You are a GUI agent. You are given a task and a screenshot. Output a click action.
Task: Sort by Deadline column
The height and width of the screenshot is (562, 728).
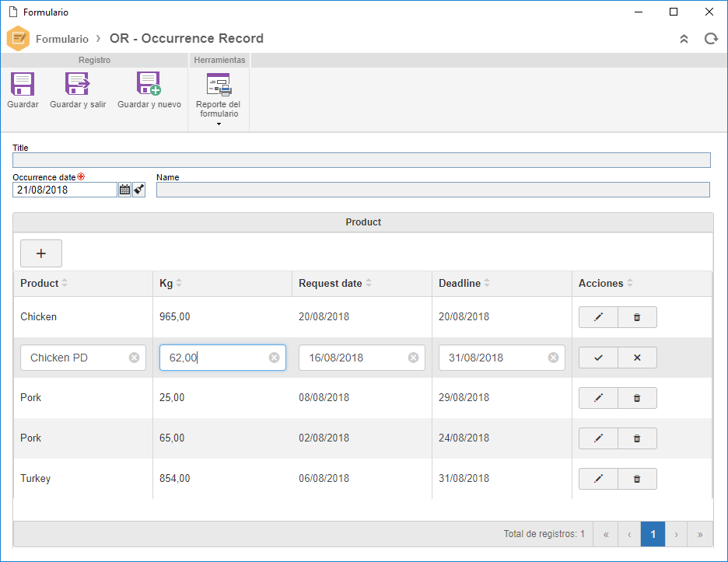pyautogui.click(x=487, y=283)
